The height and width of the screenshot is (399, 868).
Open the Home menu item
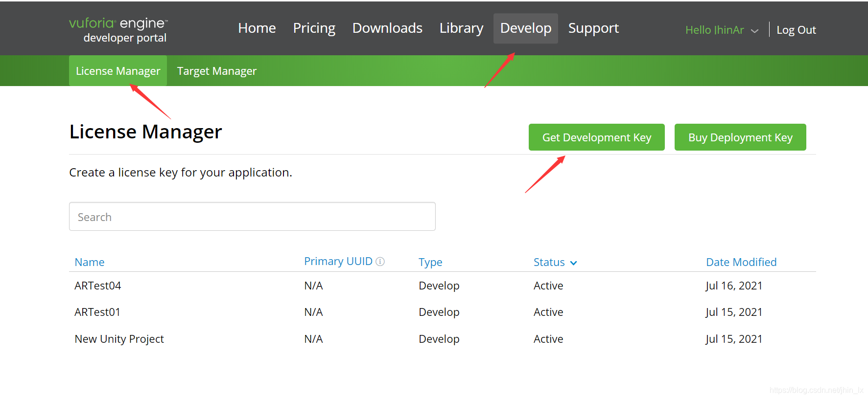click(257, 28)
